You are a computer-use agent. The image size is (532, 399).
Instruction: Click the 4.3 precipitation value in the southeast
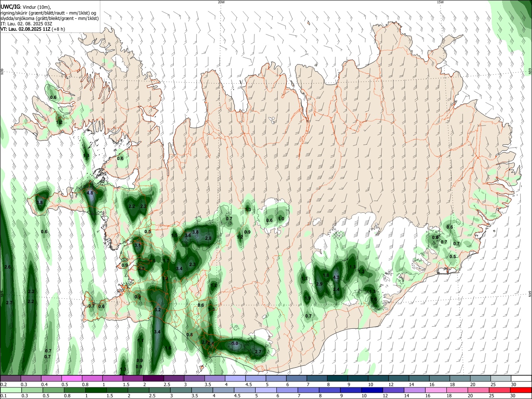337,278
